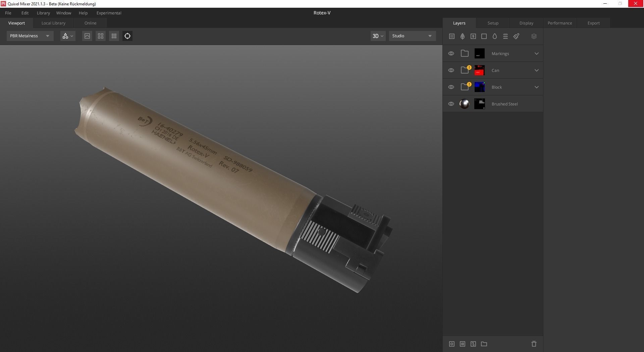Select the Brushed Steel layer name
The height and width of the screenshot is (352, 644).
coord(504,104)
